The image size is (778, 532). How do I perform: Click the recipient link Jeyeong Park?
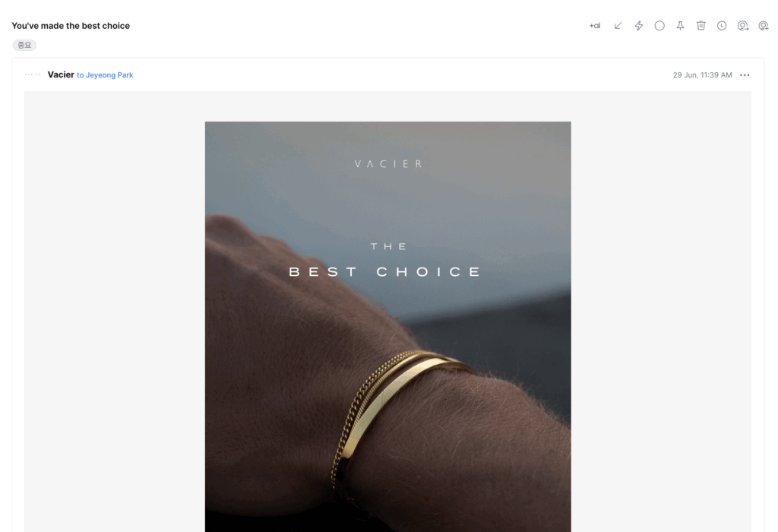coord(109,75)
